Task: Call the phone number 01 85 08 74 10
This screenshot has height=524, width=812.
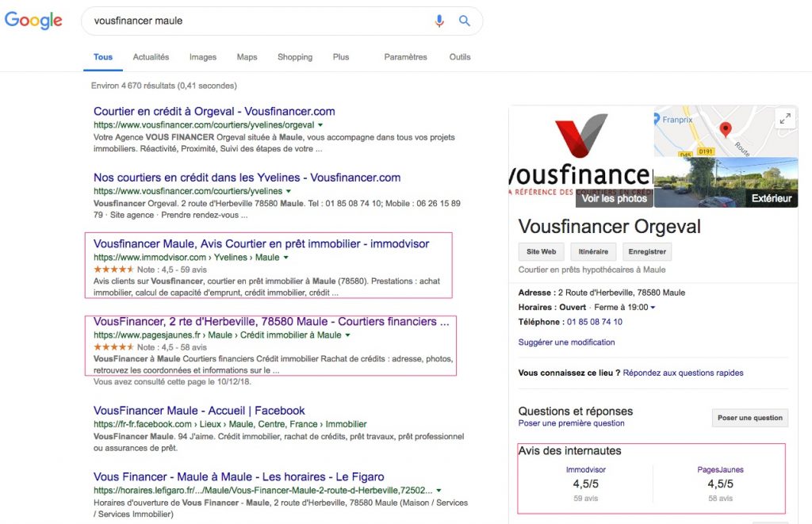Action: coord(594,322)
